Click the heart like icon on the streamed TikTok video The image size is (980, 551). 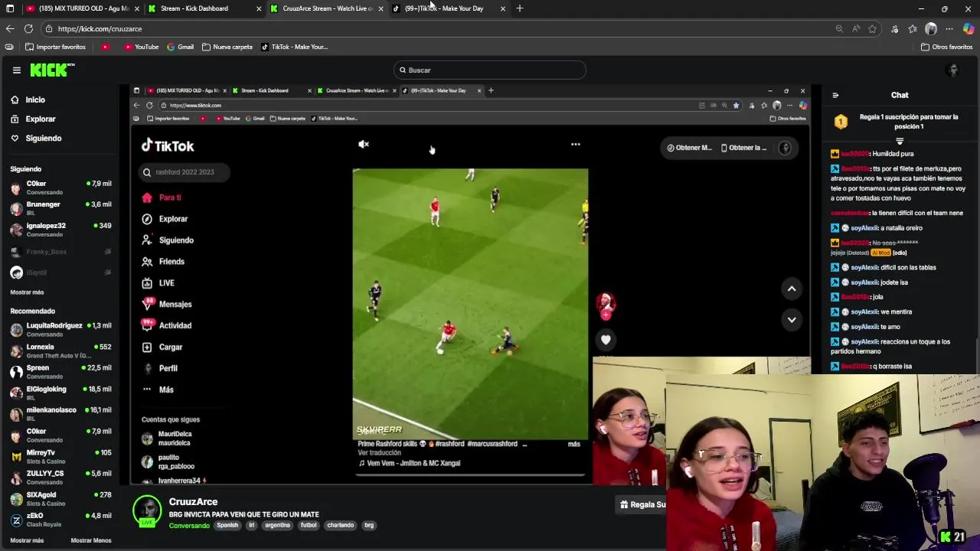pyautogui.click(x=606, y=340)
